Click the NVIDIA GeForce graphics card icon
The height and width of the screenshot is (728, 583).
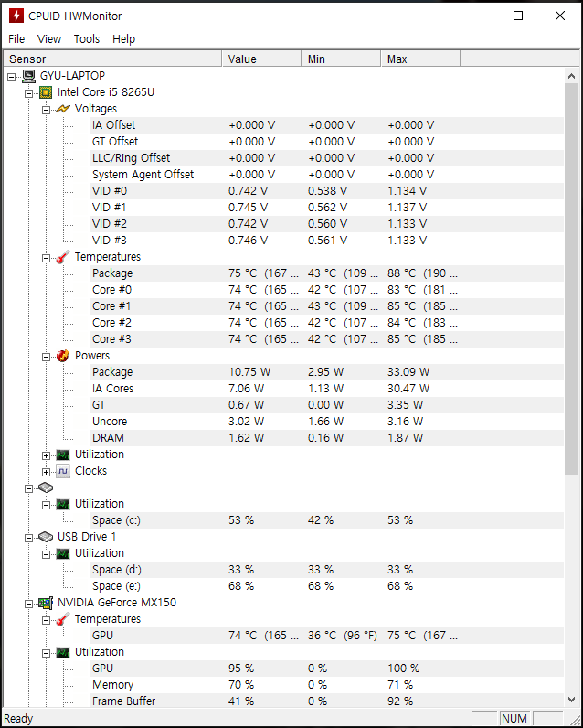[46, 603]
